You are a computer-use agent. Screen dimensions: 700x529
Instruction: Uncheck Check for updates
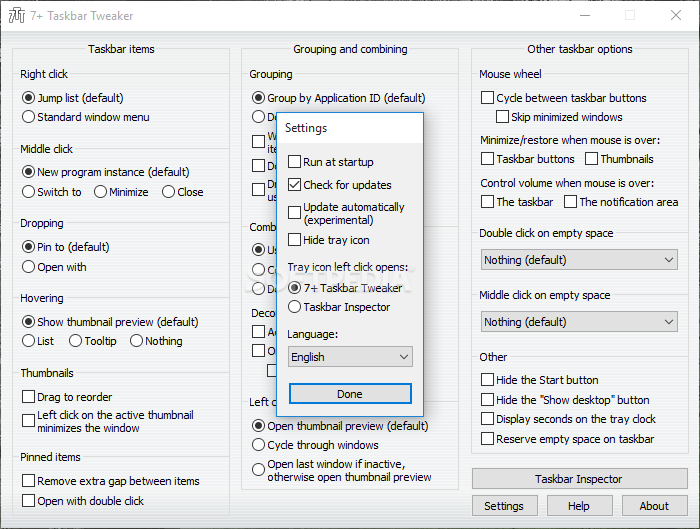click(x=294, y=184)
